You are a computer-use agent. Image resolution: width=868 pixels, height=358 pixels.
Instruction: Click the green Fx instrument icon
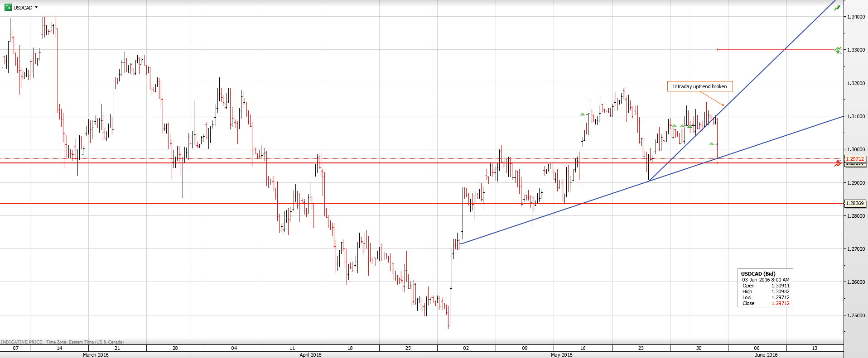(x=8, y=7)
